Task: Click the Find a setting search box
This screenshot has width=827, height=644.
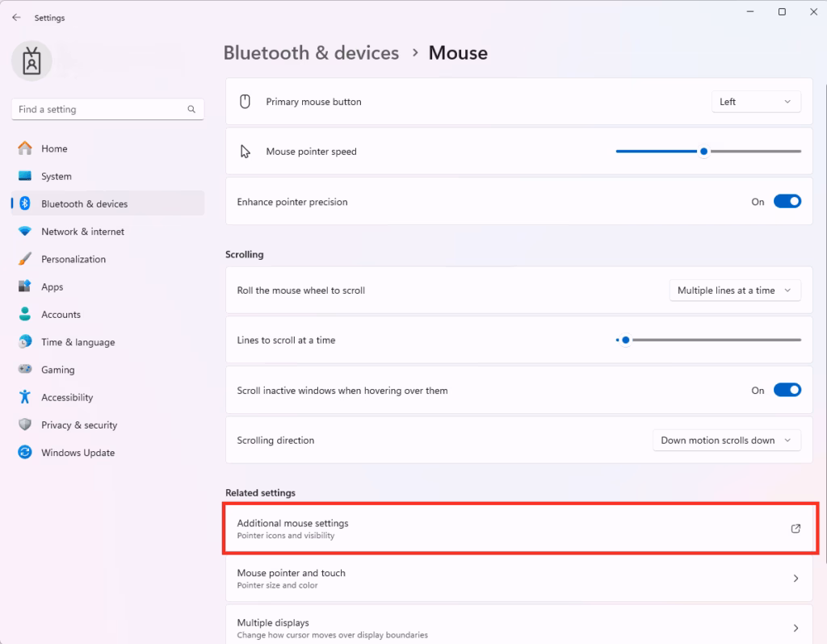Action: click(107, 109)
